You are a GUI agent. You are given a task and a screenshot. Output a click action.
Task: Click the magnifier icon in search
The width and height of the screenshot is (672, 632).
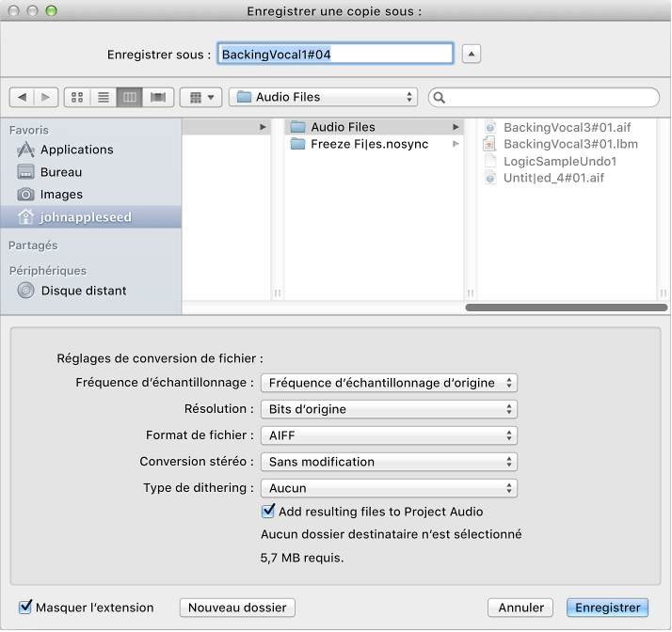pos(439,98)
